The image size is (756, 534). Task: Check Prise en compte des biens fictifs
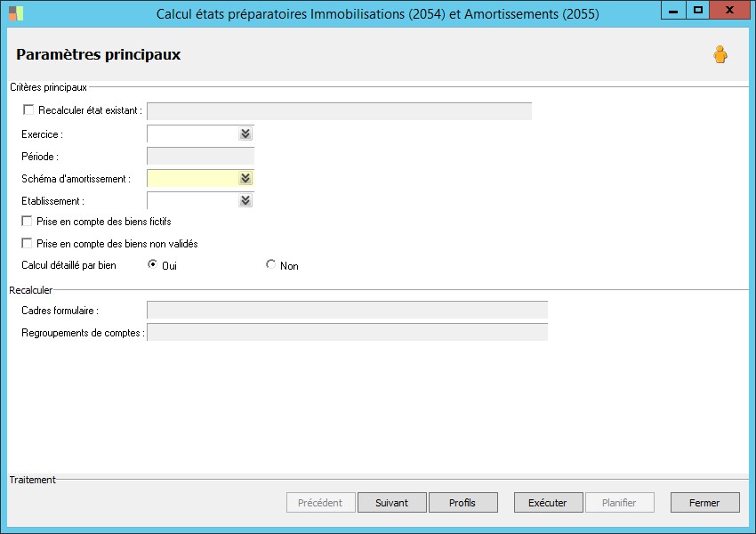[27, 222]
